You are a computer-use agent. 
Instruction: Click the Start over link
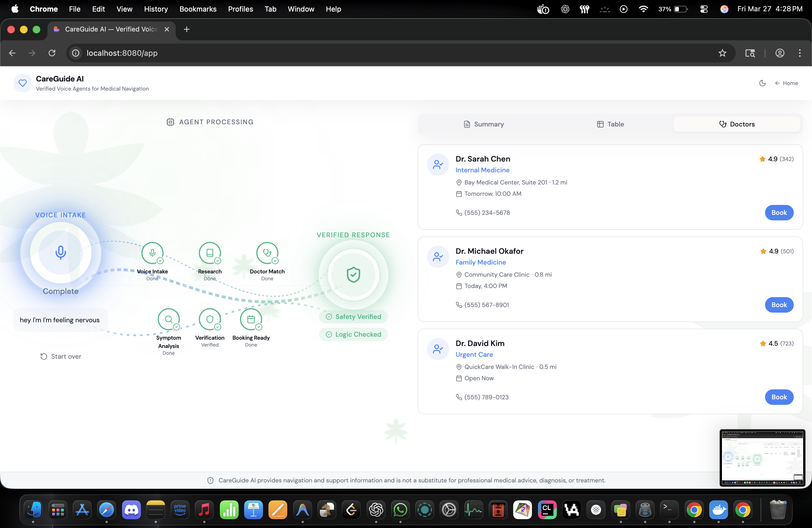pyautogui.click(x=61, y=356)
